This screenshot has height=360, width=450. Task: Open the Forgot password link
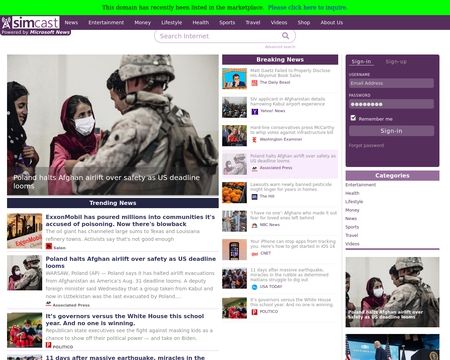click(x=366, y=146)
